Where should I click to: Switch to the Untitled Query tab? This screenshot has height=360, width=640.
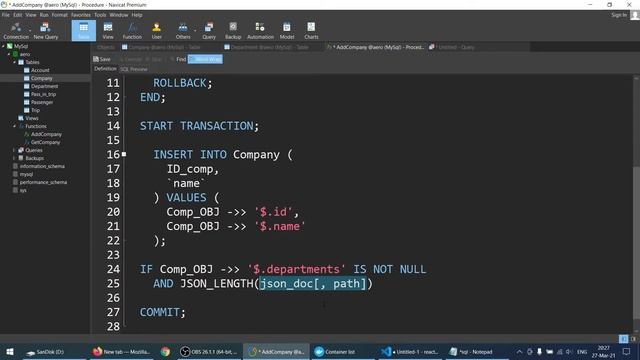coord(452,47)
